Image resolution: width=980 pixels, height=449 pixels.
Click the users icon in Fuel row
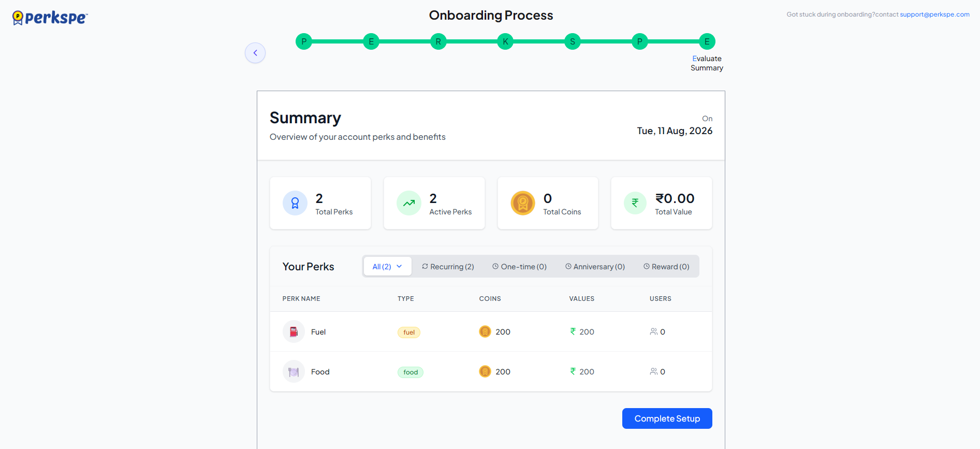tap(654, 331)
